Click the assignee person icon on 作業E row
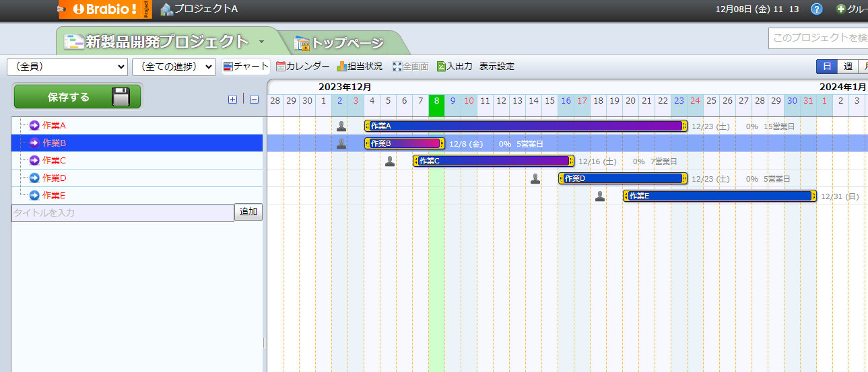The height and width of the screenshot is (372, 868). 600,196
